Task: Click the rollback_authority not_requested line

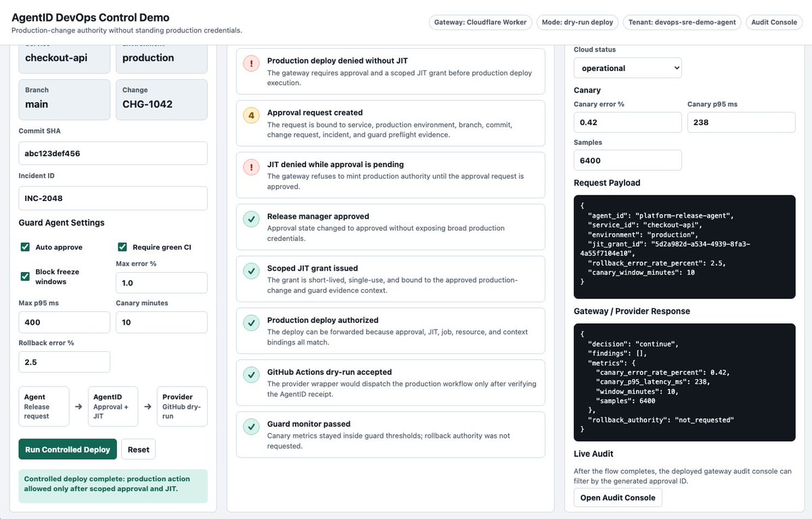Action: click(660, 420)
